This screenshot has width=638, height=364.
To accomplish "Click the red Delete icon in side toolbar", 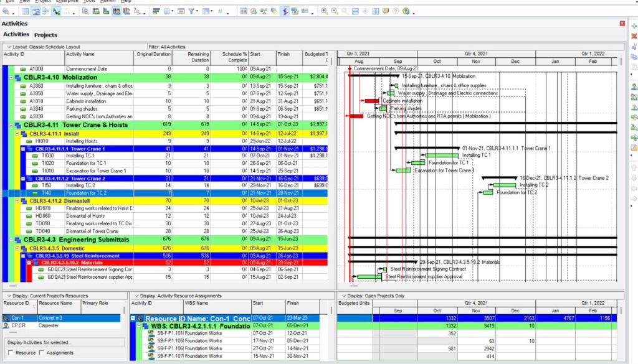I will coord(633,36).
